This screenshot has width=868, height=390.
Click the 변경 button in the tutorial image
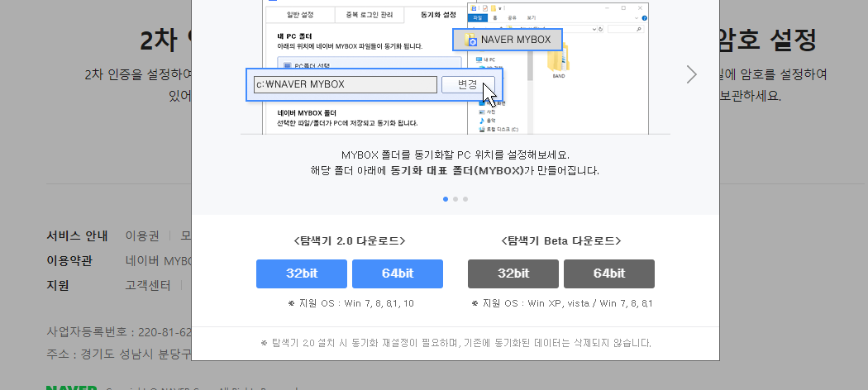coord(468,84)
